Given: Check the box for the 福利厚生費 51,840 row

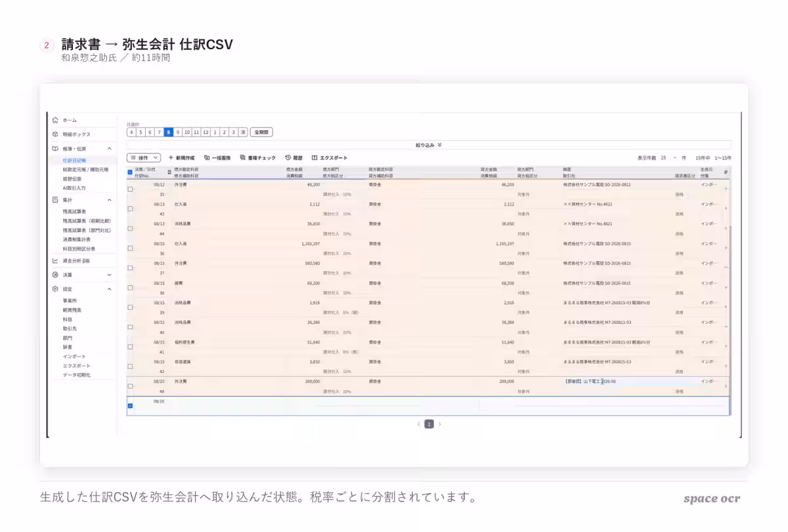Looking at the screenshot, I should pos(130,347).
